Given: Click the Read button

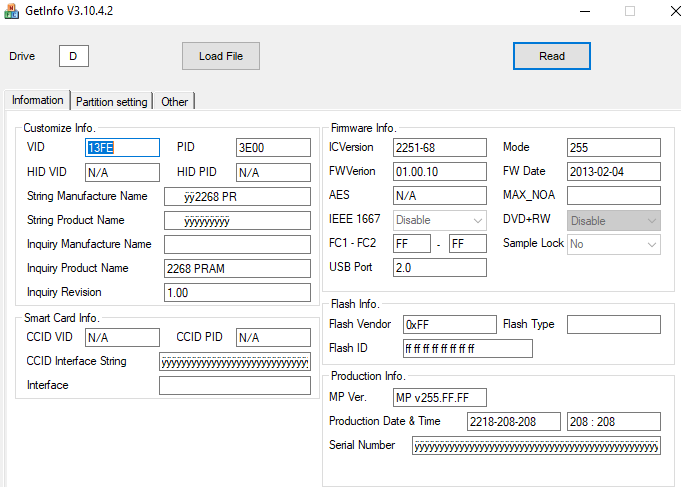Looking at the screenshot, I should tap(552, 56).
